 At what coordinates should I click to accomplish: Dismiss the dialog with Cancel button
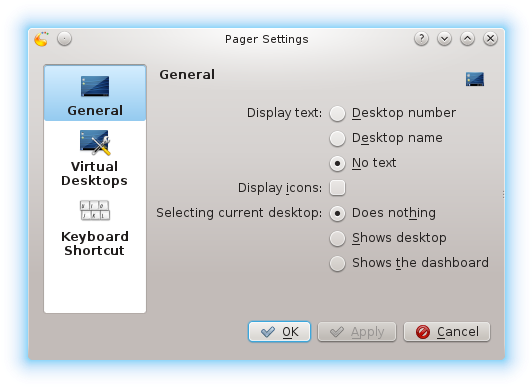pyautogui.click(x=447, y=331)
